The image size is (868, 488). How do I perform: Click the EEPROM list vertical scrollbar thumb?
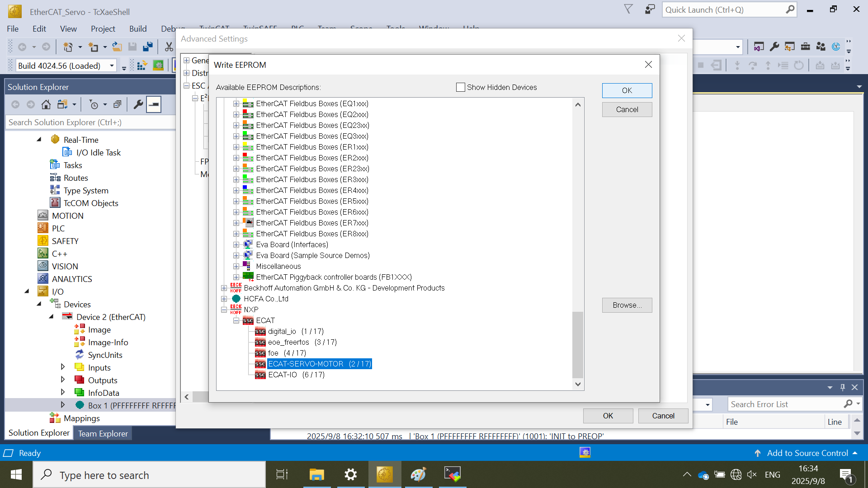pos(577,344)
